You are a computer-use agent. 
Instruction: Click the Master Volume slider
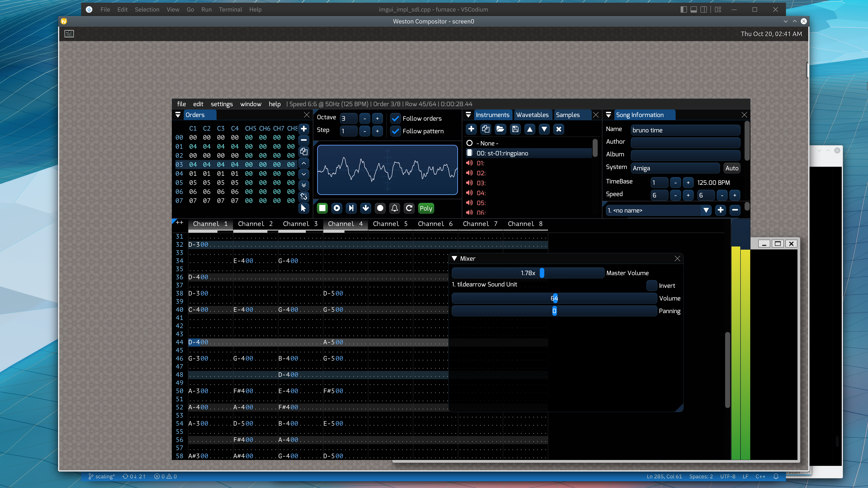tap(528, 273)
